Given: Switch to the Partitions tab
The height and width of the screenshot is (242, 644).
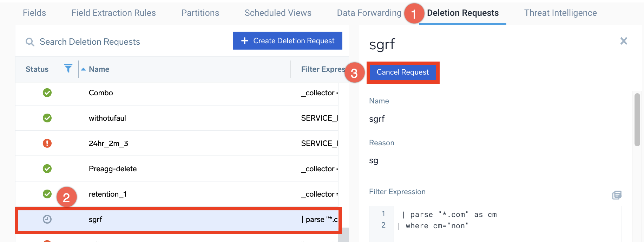Looking at the screenshot, I should tap(200, 13).
